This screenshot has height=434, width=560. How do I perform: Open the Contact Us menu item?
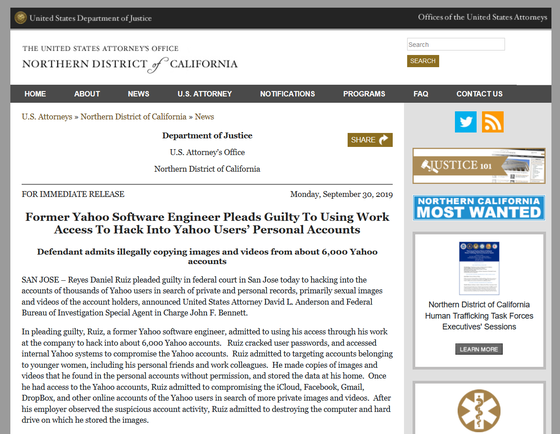[479, 94]
